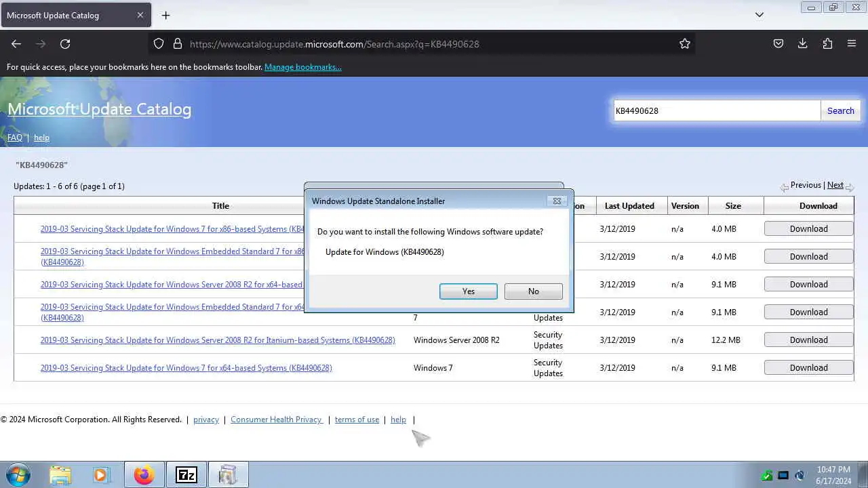Sort by Size column header

733,206
